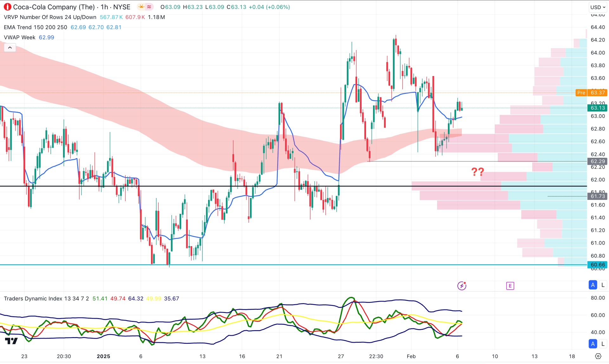Toggle auto scale A on indicator pane
Viewport: 609px width, 364px height.
[x=593, y=343]
